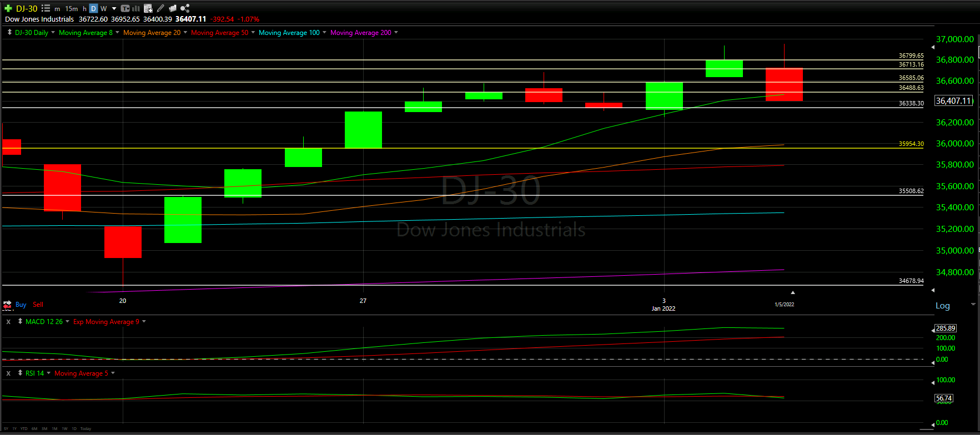
Task: Click the green plus add-symbol icon
Action: pos(8,8)
